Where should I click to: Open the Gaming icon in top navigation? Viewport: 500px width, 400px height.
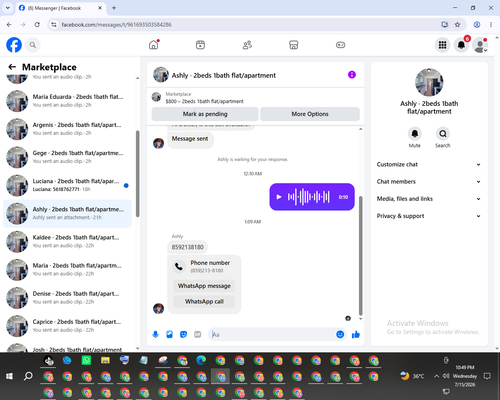coord(340,45)
